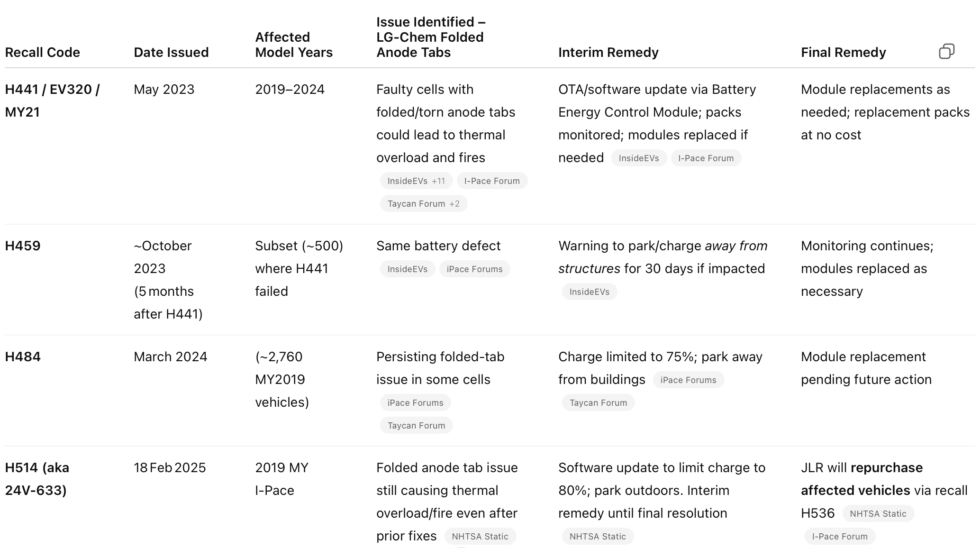Open InsideEVs chip in H441 interim remedy
Viewport: 980px width, 548px height.
point(638,158)
